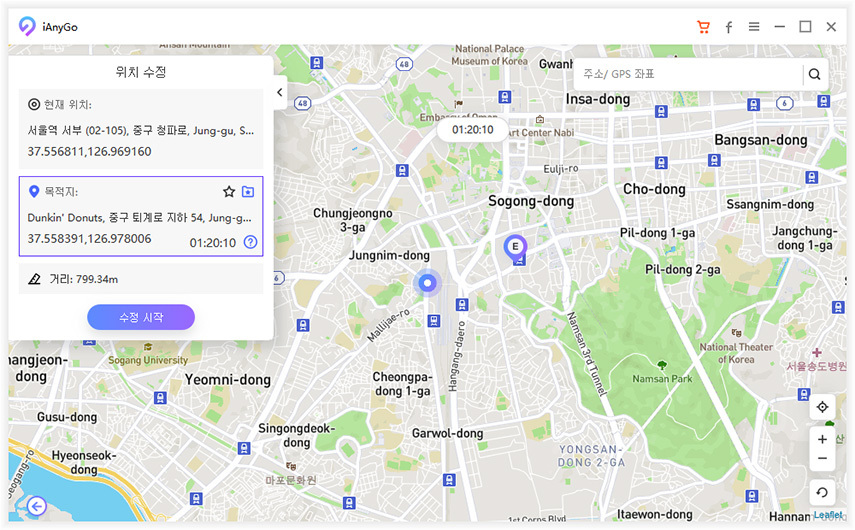The width and height of the screenshot is (855, 530).
Task: Open the Facebook page icon
Action: 728,27
